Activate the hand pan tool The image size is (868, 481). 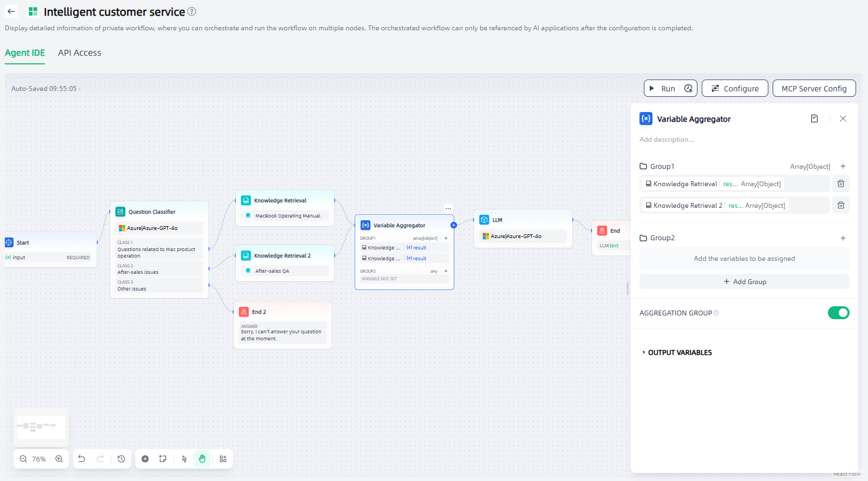coord(202,459)
